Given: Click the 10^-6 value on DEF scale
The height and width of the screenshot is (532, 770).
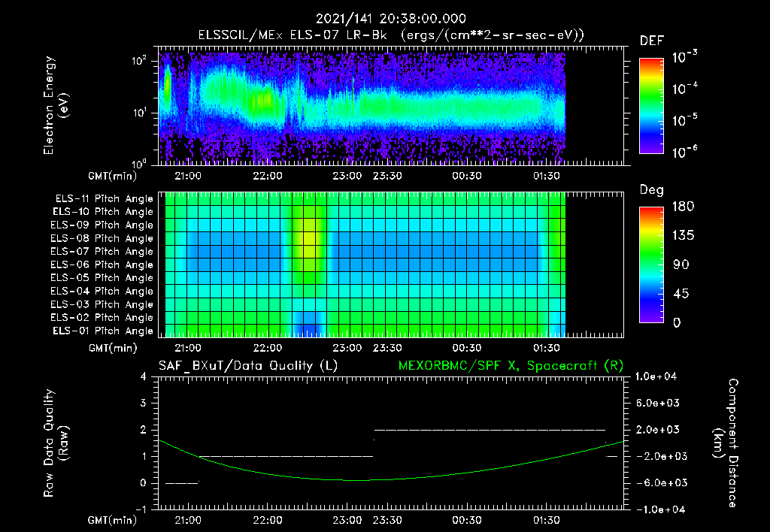Looking at the screenshot, I should tap(684, 152).
